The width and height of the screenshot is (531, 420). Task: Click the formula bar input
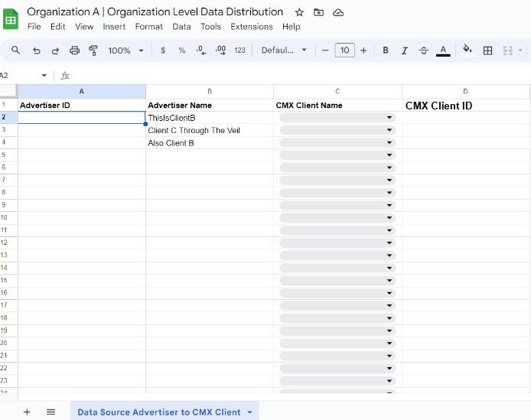point(300,76)
